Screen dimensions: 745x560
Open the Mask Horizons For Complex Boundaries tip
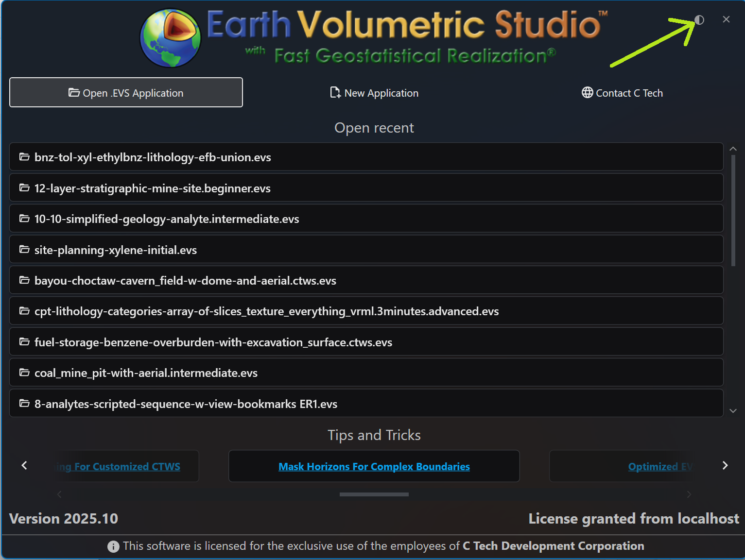pos(374,466)
